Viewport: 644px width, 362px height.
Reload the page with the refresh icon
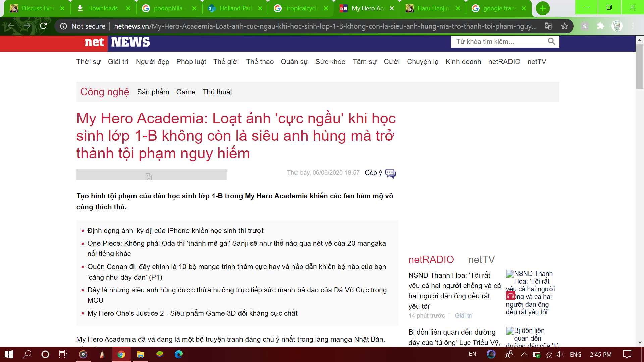43,26
